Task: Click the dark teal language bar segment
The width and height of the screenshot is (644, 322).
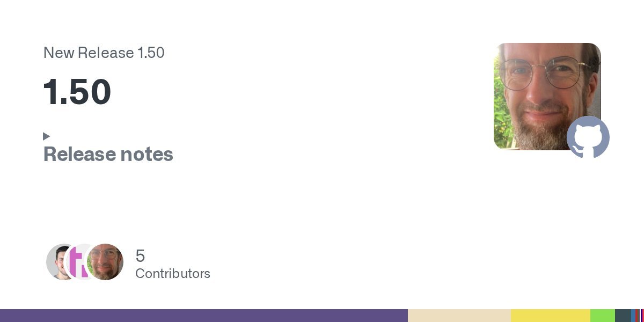Action: pos(623,316)
